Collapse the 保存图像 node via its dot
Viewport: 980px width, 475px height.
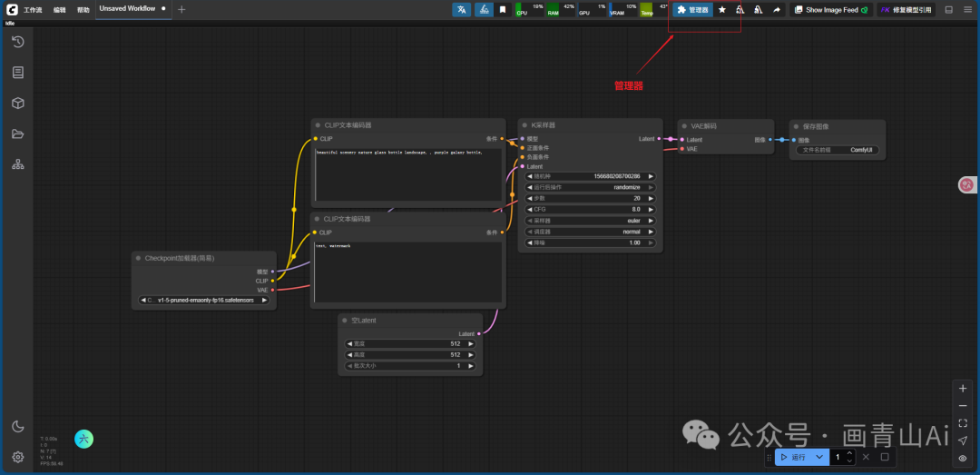tap(796, 126)
